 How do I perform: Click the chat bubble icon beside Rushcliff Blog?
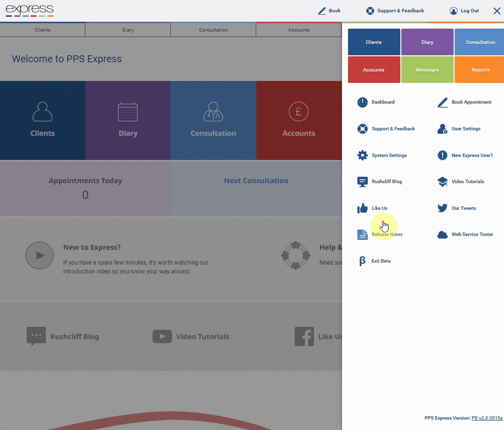click(x=37, y=337)
